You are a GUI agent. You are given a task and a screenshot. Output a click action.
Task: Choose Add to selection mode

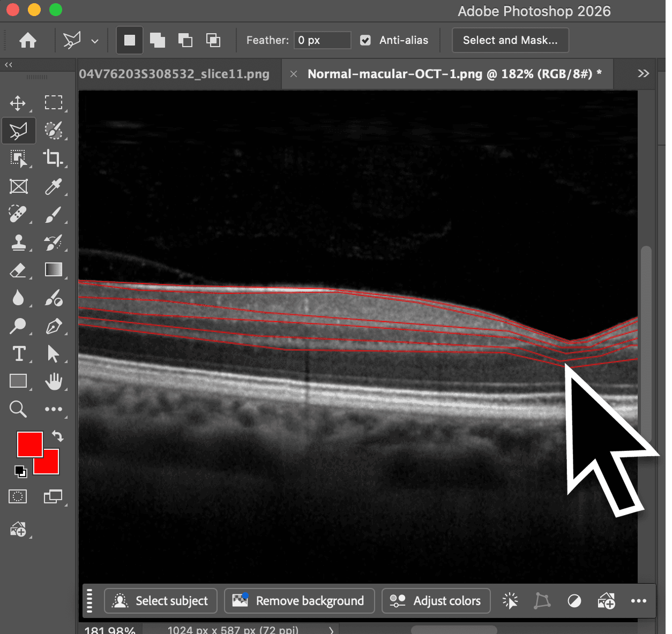click(x=158, y=40)
